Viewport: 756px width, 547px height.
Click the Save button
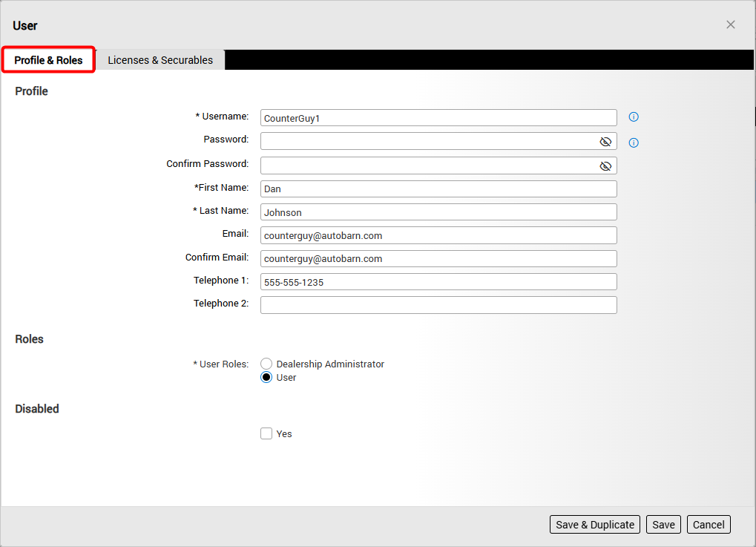click(663, 525)
